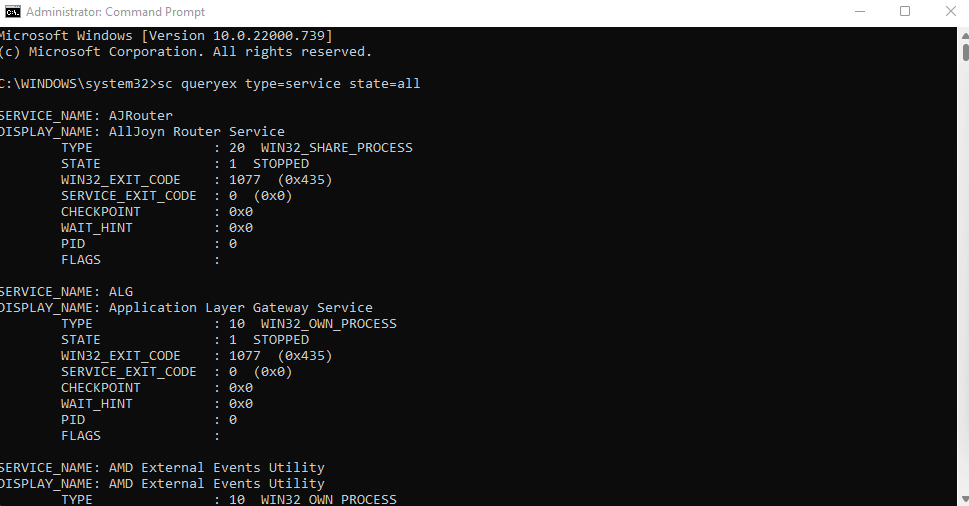Click STOPPED state under the AJRouter service

pyautogui.click(x=280, y=164)
